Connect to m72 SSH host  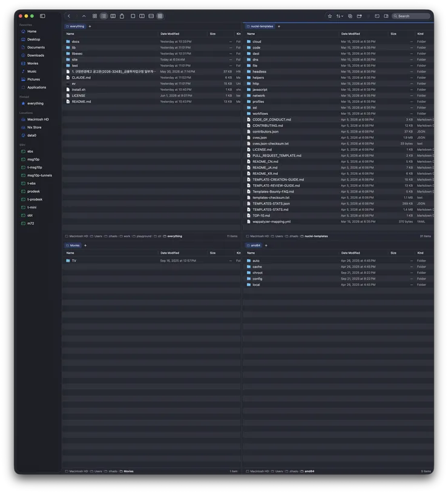[x=30, y=223]
